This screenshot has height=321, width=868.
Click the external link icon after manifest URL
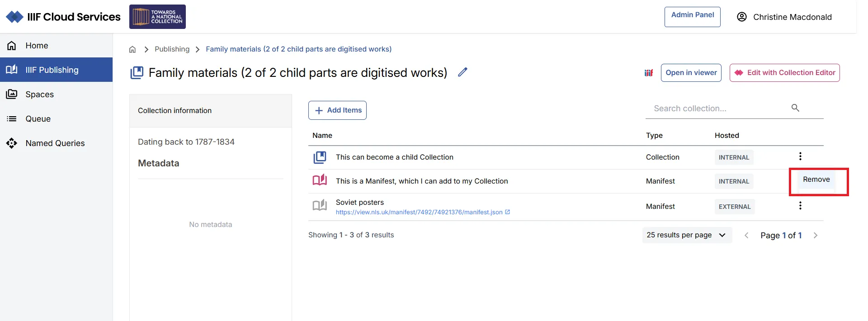pos(508,212)
